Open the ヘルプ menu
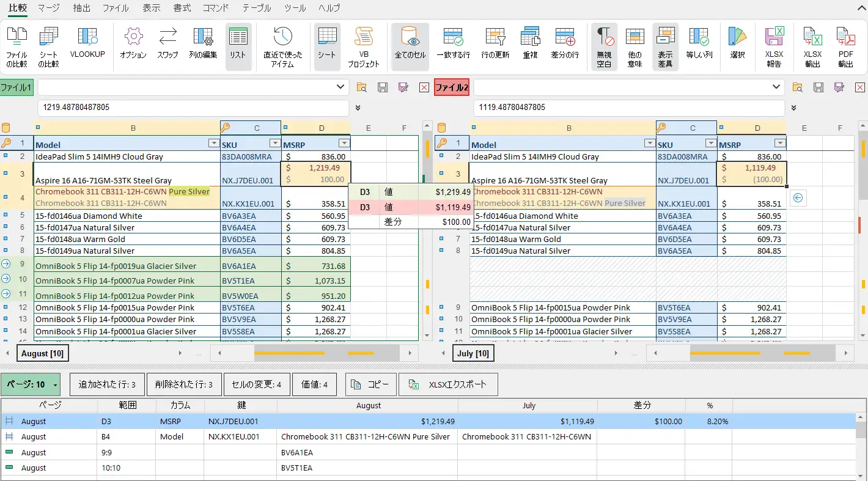Screen dimensions: 868x481 (329, 9)
